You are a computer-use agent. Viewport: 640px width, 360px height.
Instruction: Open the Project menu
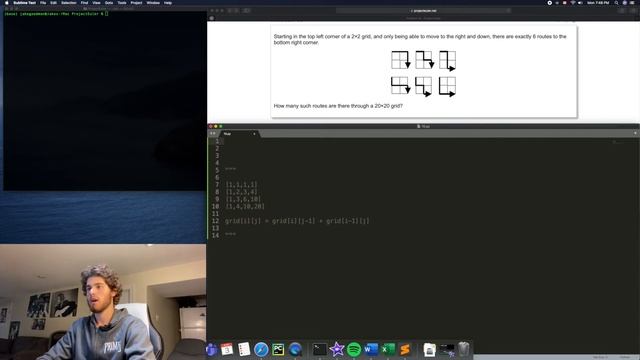[136, 3]
